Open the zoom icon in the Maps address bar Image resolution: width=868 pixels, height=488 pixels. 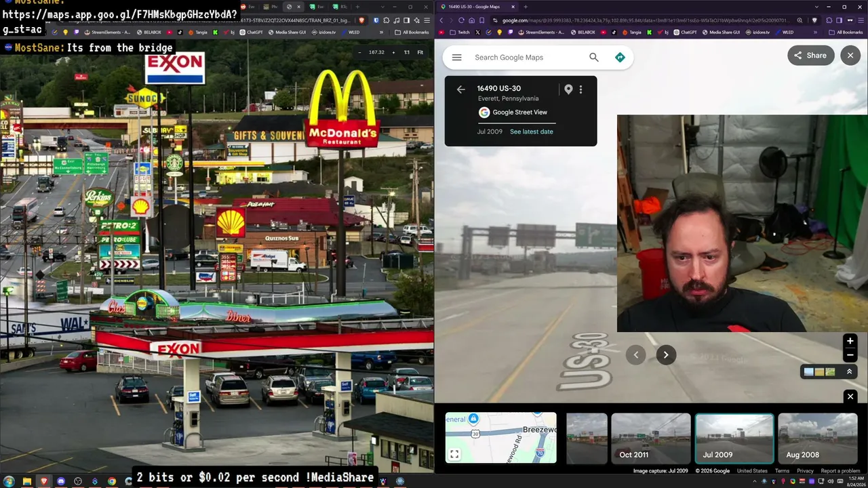pos(800,20)
